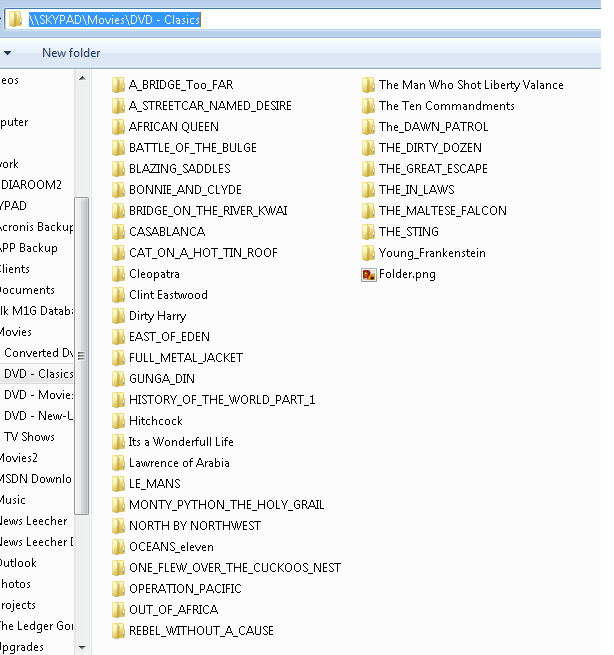Open TV Shows in navigation tree
Viewport: 614px width, 655px height.
click(29, 437)
